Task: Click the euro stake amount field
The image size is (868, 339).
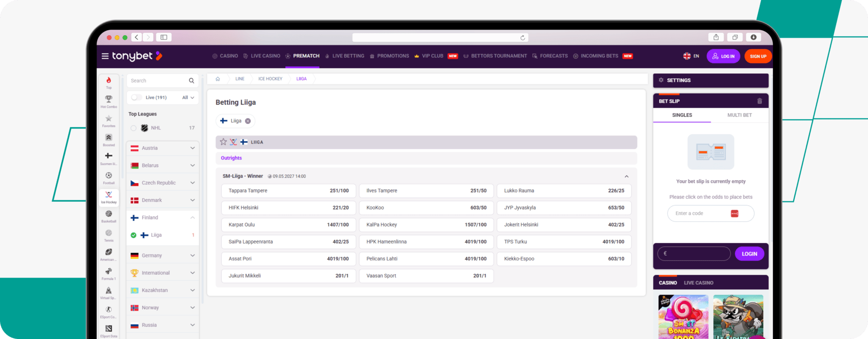Action: coord(694,254)
